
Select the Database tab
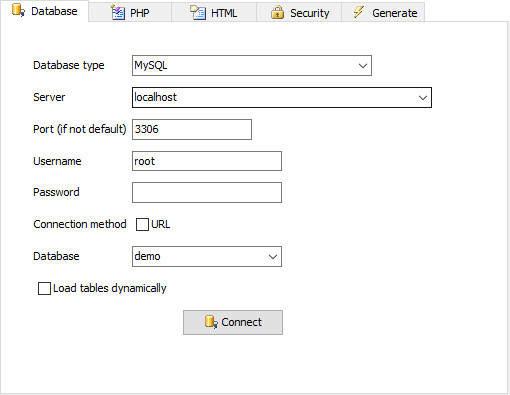click(44, 11)
